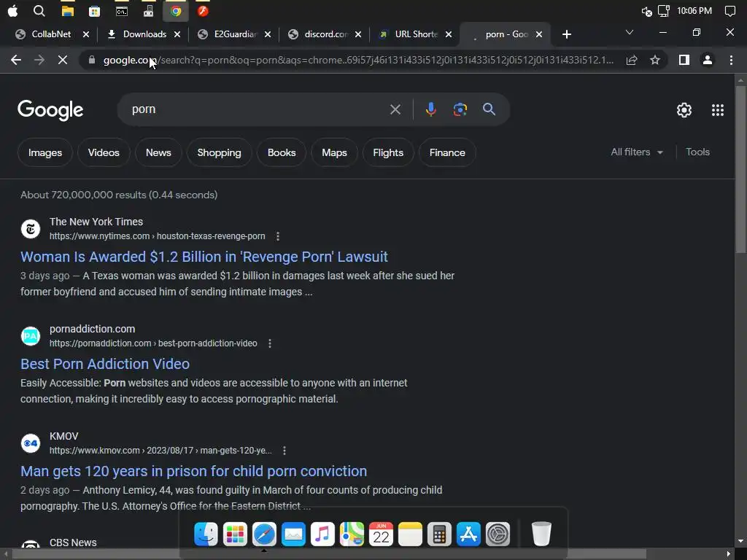Open 'Revenge Porn' Lawsuit NYT article link
The width and height of the screenshot is (747, 560).
click(204, 257)
